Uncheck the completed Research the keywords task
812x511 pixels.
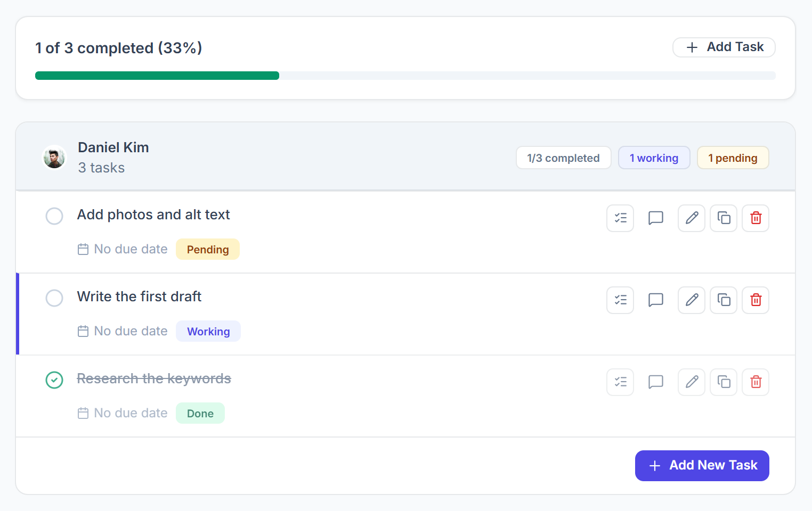point(54,380)
